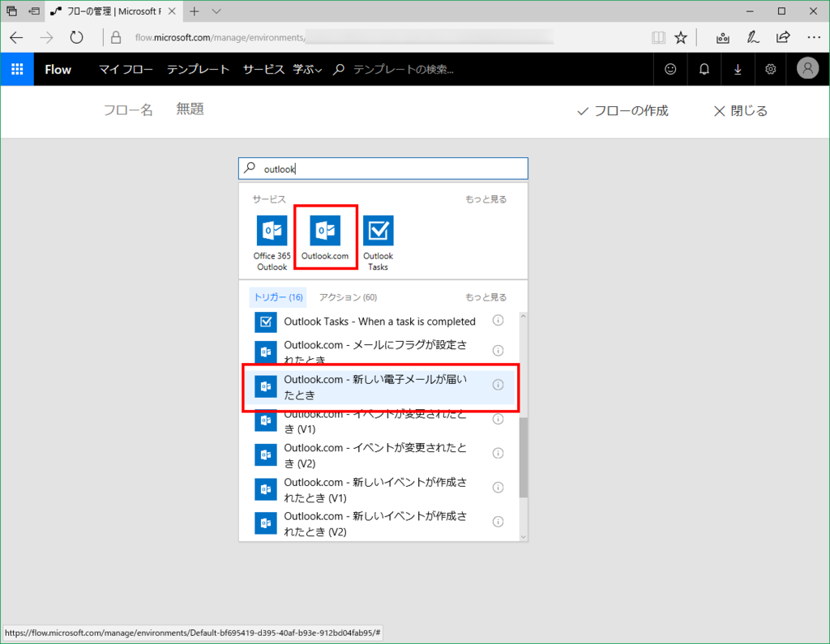Open the テンプレート menu

198,70
